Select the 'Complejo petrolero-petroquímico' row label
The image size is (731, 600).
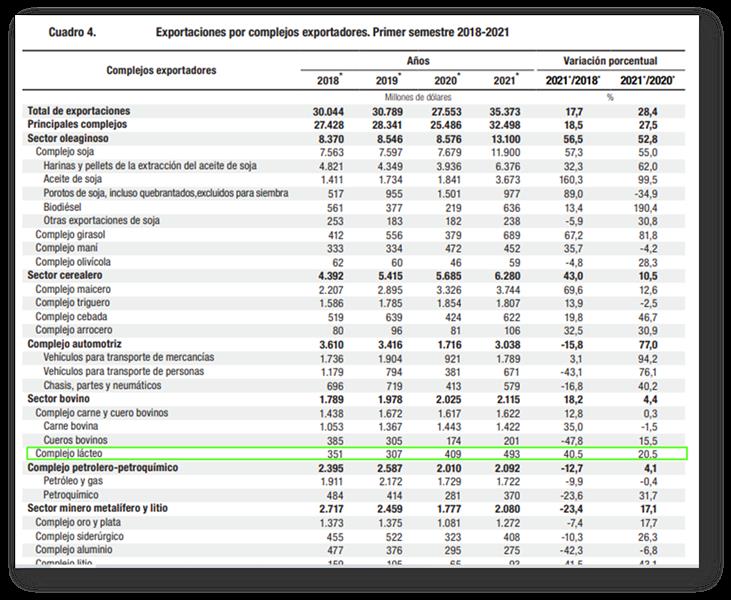(x=105, y=468)
